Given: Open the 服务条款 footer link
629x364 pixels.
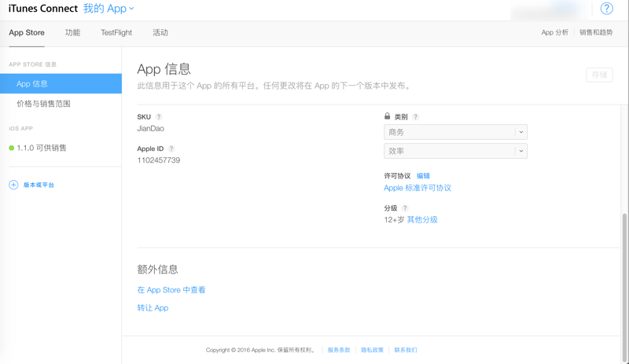Looking at the screenshot, I should (339, 350).
